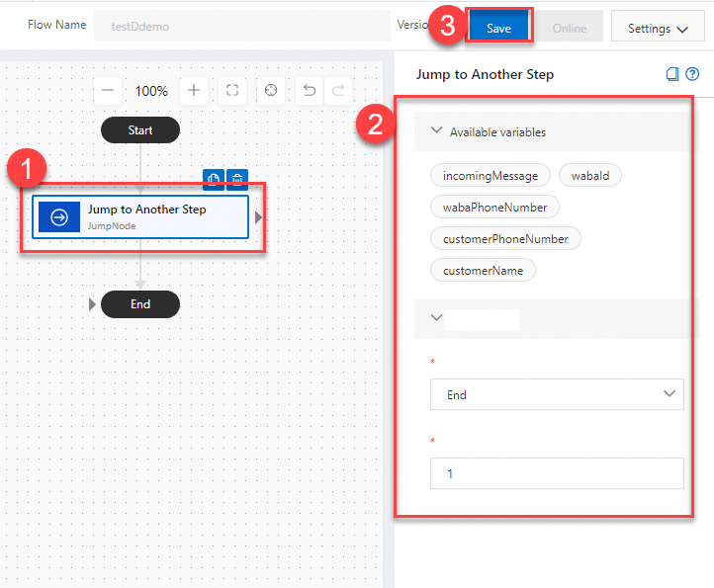Click the center canvas target icon
The image size is (714, 588).
click(x=271, y=91)
